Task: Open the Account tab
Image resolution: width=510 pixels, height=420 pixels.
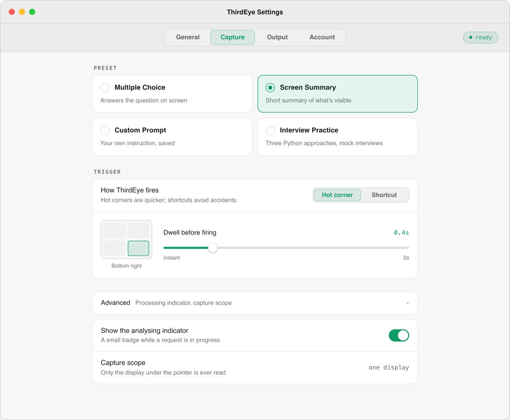Action: tap(322, 37)
